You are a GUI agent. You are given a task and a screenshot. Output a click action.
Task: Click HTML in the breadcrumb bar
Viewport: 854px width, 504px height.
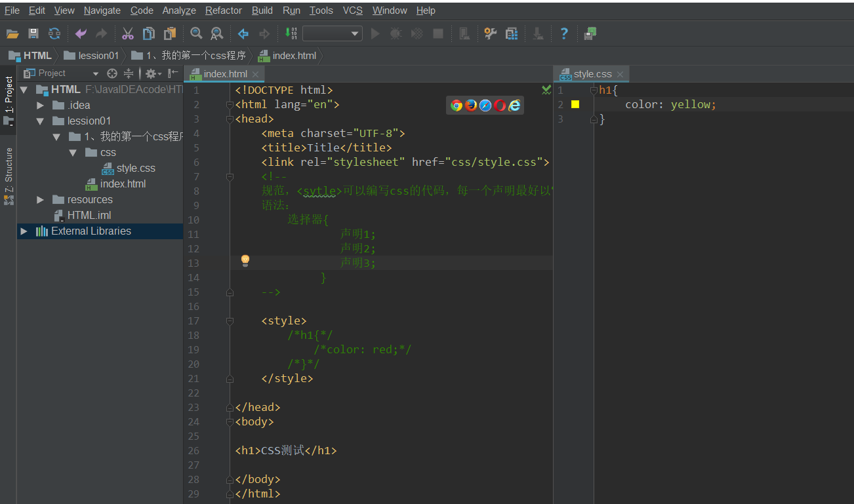pos(30,56)
